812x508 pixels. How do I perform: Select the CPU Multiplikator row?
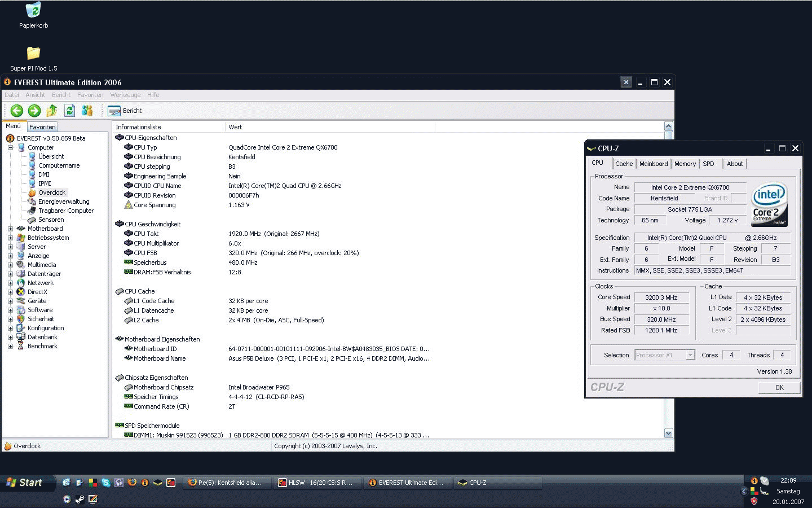pyautogui.click(x=183, y=243)
